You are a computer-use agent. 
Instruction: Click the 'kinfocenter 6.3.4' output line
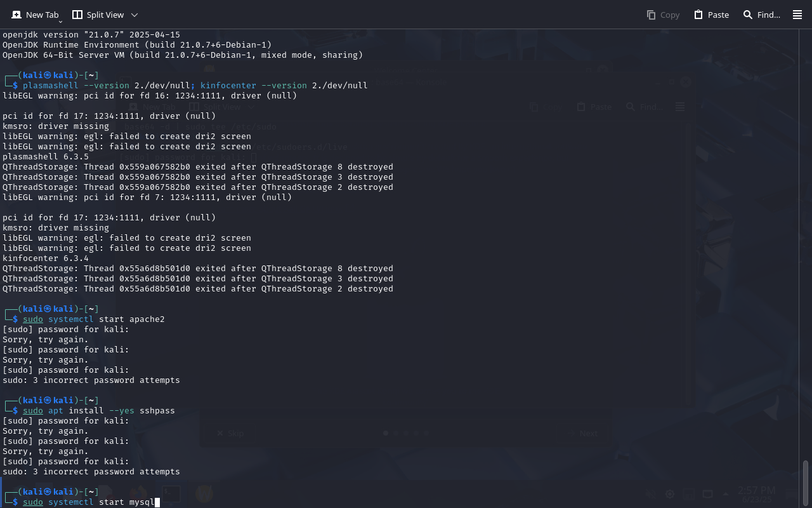tap(46, 258)
